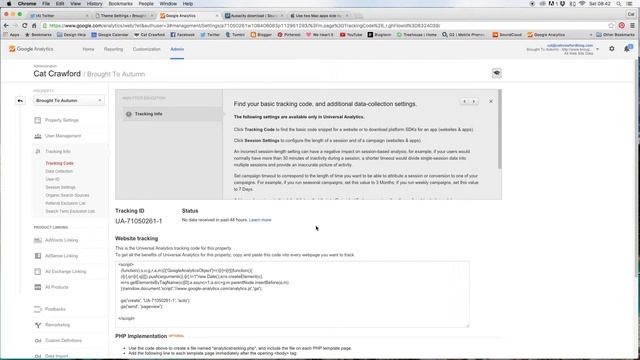Click the Ad Exchange Linking icon
This screenshot has width=640, height=360.
click(x=38, y=271)
